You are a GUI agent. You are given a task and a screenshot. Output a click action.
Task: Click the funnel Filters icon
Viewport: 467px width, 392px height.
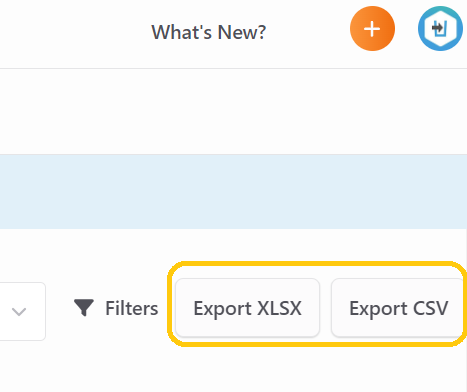pyautogui.click(x=84, y=307)
